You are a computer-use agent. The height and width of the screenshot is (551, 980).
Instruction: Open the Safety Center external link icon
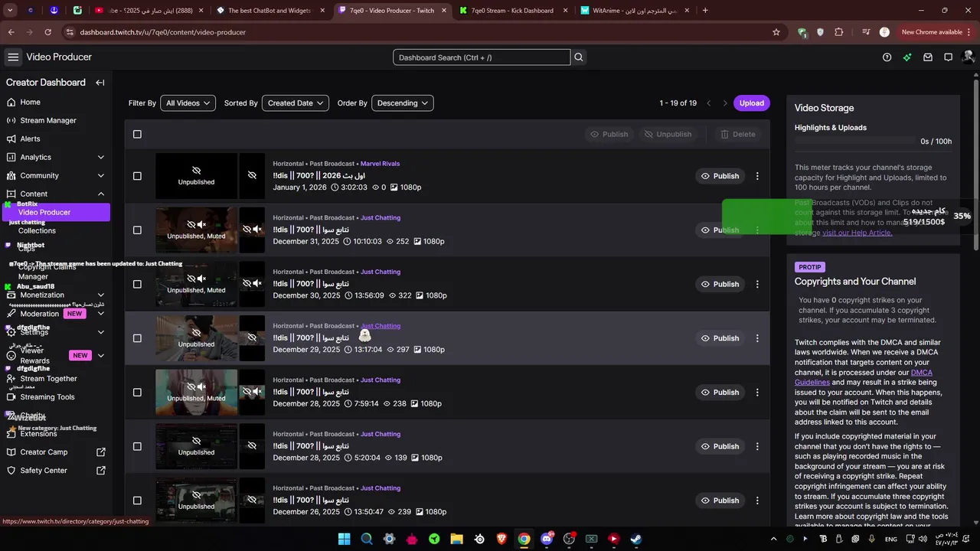click(100, 471)
